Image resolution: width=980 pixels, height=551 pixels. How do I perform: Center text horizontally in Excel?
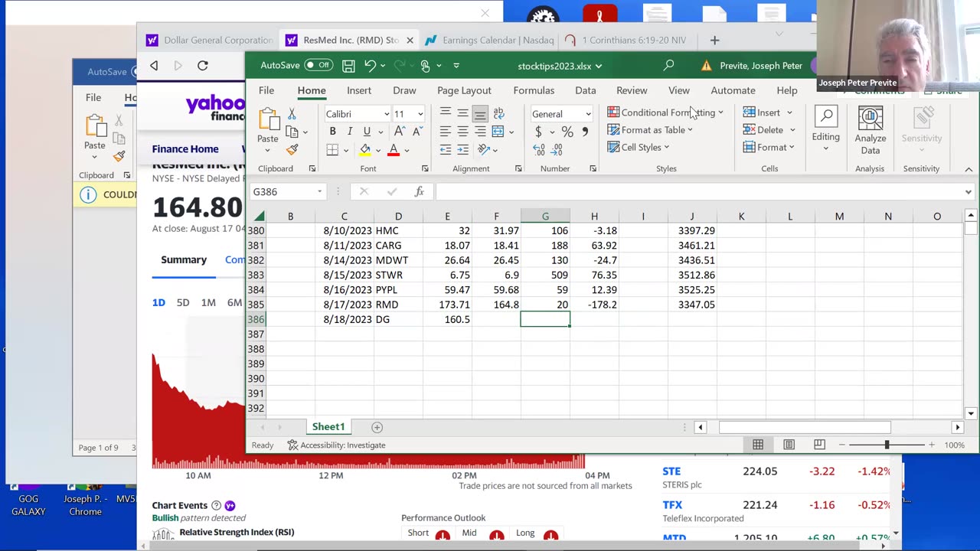[x=462, y=132]
